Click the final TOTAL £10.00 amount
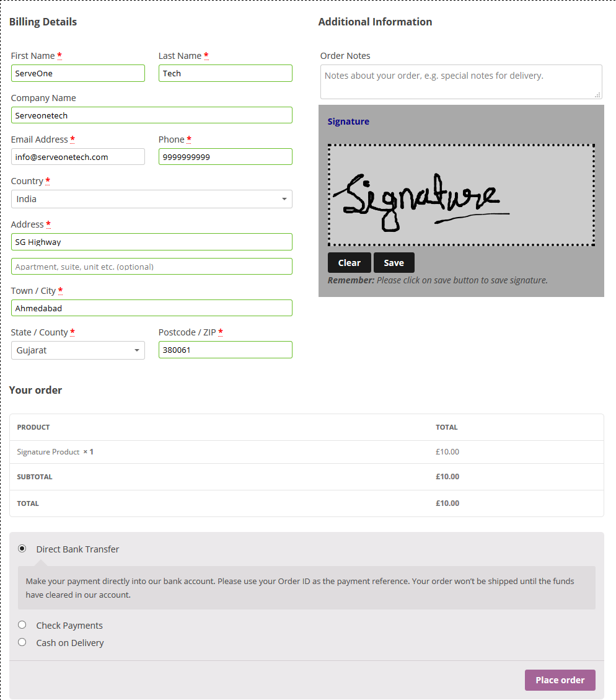 pyautogui.click(x=447, y=503)
